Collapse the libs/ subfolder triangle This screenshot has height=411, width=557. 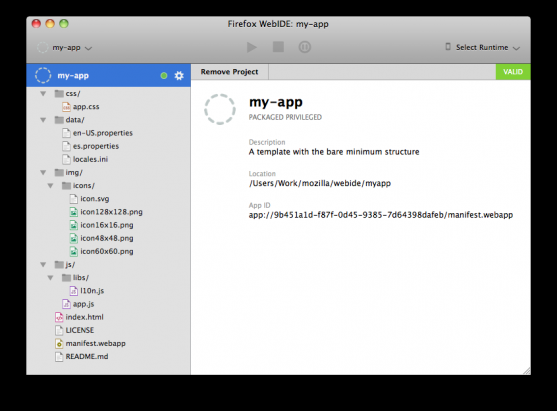tap(50, 278)
